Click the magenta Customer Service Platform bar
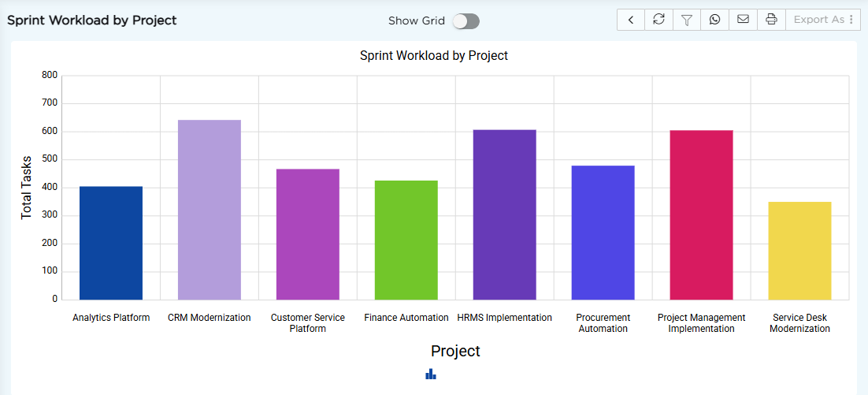 click(308, 234)
